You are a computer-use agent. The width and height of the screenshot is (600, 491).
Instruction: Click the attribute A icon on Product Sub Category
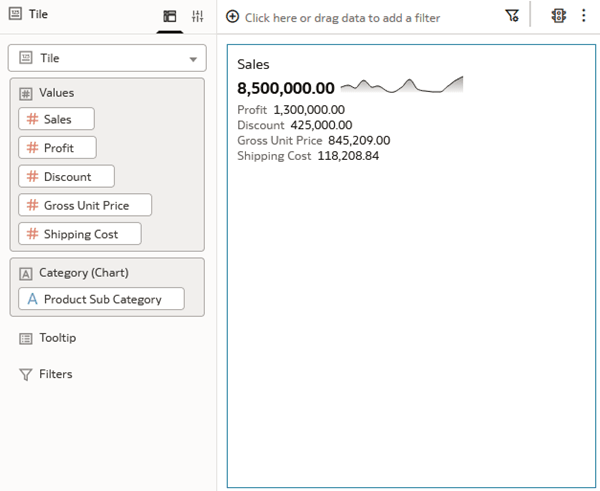(33, 299)
